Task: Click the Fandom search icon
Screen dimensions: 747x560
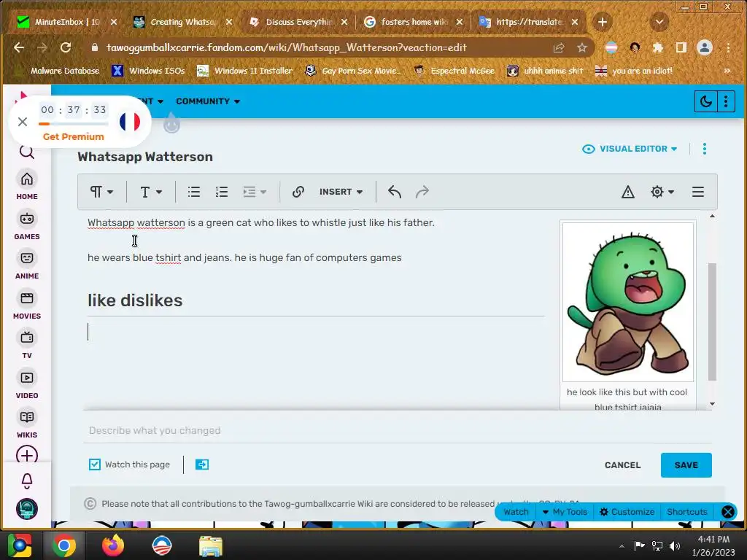Action: pyautogui.click(x=27, y=152)
